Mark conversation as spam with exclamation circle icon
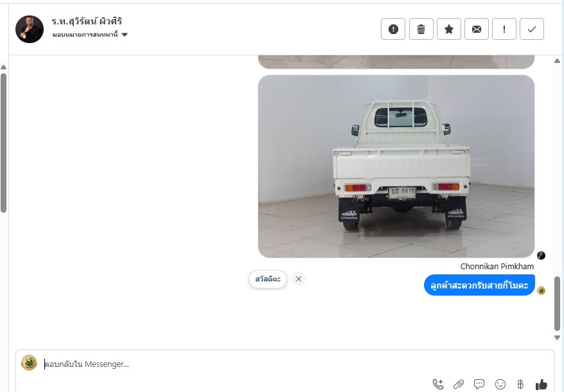Image resolution: width=564 pixels, height=392 pixels. 392,29
